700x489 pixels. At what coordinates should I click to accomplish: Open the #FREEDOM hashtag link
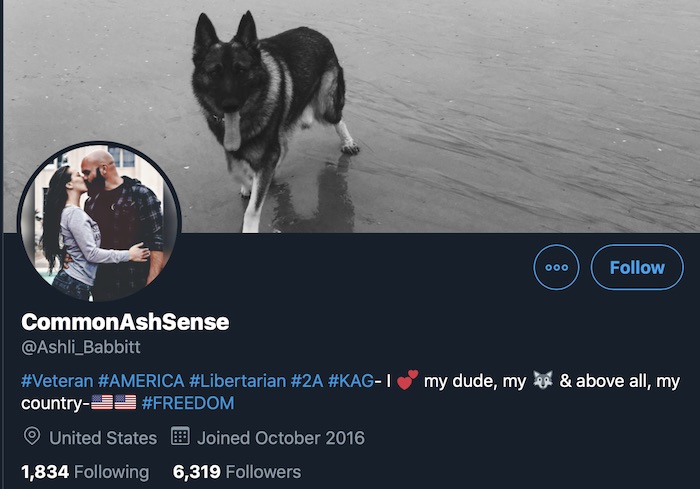(x=188, y=403)
